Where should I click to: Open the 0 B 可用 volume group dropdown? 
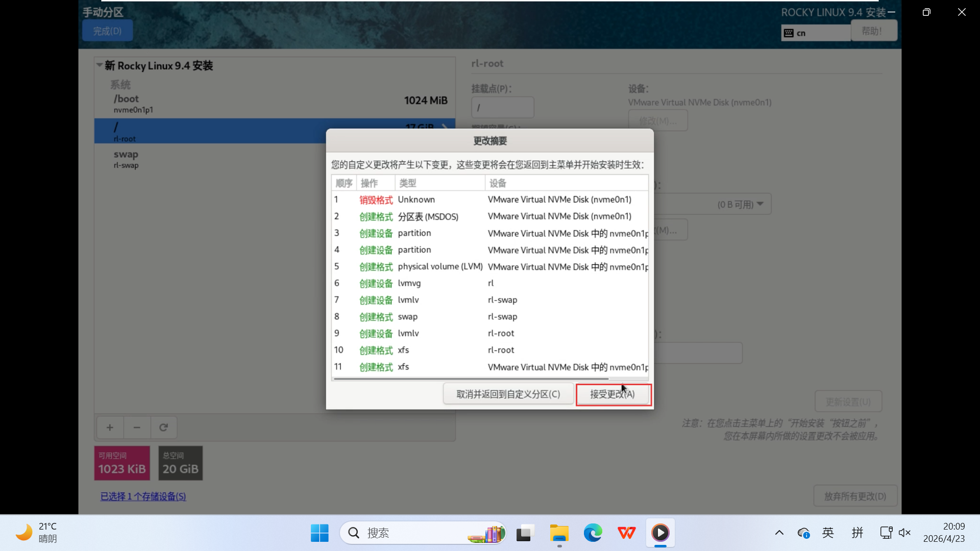[740, 204]
